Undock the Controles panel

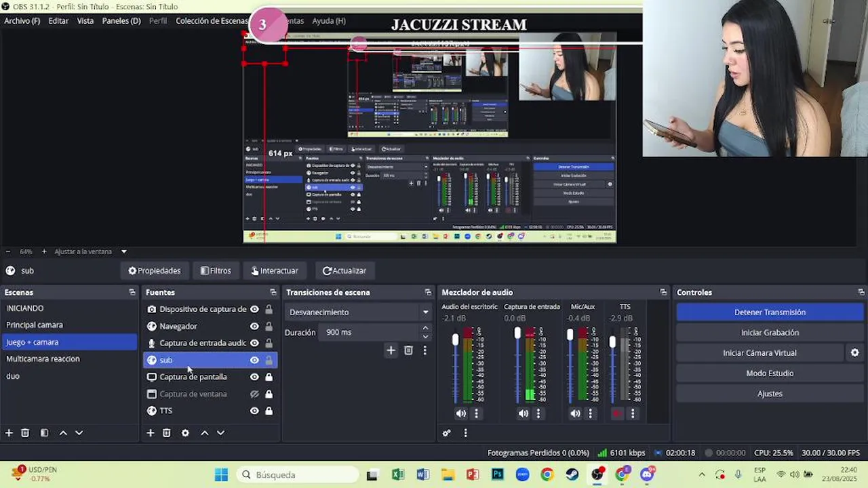pos(861,292)
